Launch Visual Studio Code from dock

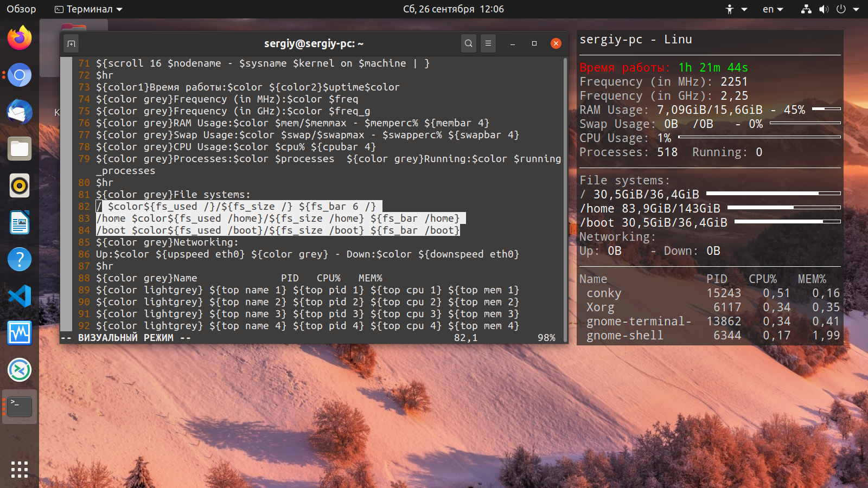click(20, 296)
